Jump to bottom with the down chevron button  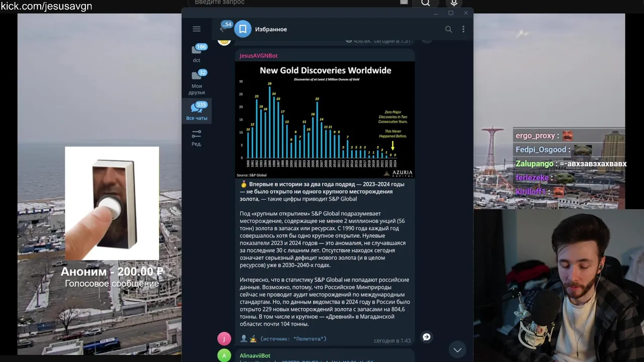click(457, 349)
